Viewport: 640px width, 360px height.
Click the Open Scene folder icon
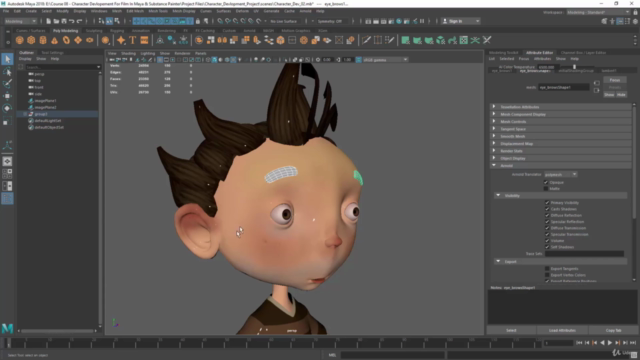56,21
